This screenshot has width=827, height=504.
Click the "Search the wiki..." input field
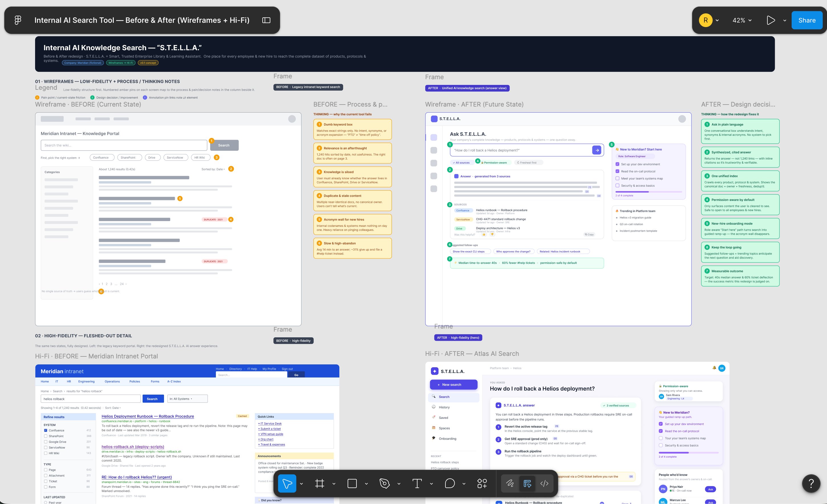pyautogui.click(x=124, y=145)
